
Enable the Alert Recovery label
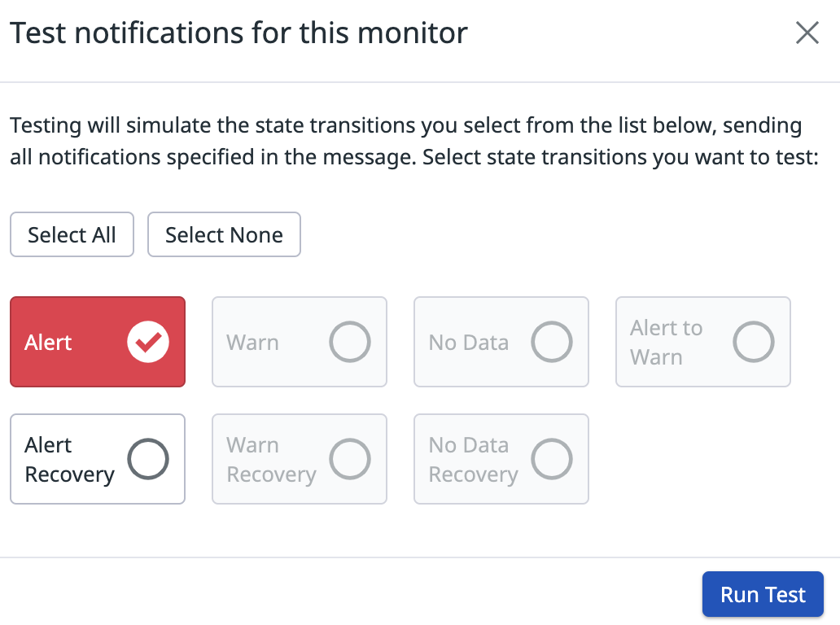pos(69,460)
